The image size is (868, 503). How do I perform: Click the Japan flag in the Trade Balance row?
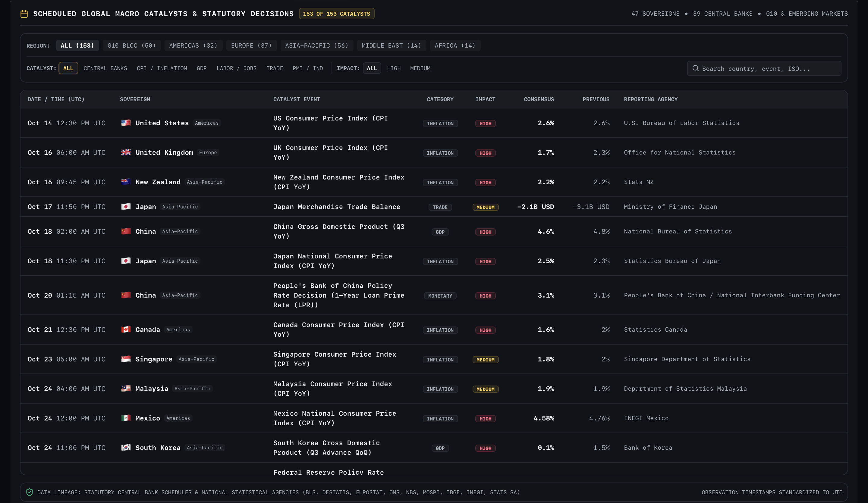126,207
